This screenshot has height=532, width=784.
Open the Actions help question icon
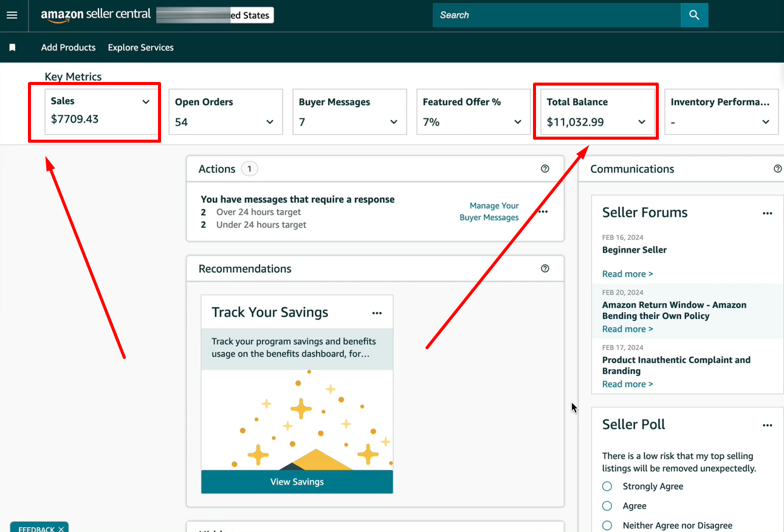[x=545, y=169]
